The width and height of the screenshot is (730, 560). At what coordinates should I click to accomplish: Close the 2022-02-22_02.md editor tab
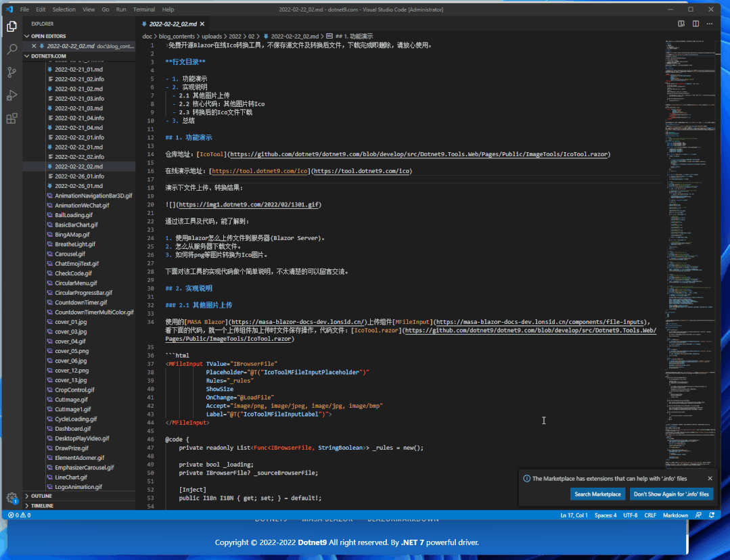202,24
